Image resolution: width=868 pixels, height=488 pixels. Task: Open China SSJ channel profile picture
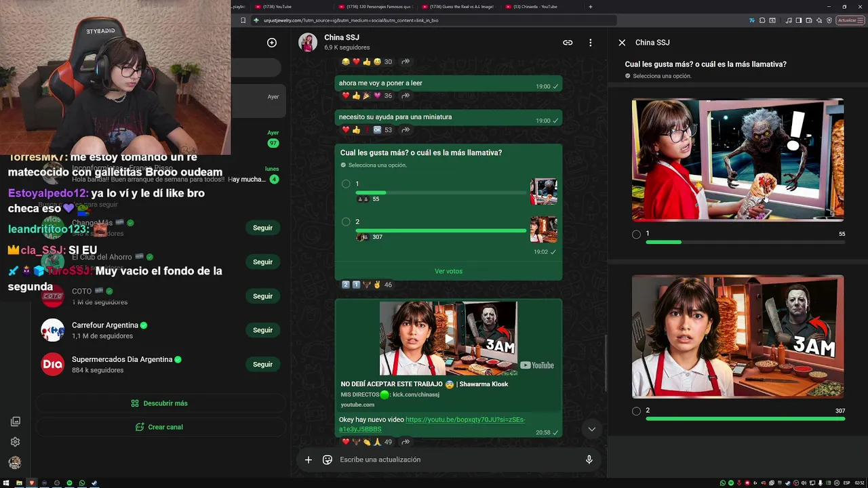[x=308, y=42]
